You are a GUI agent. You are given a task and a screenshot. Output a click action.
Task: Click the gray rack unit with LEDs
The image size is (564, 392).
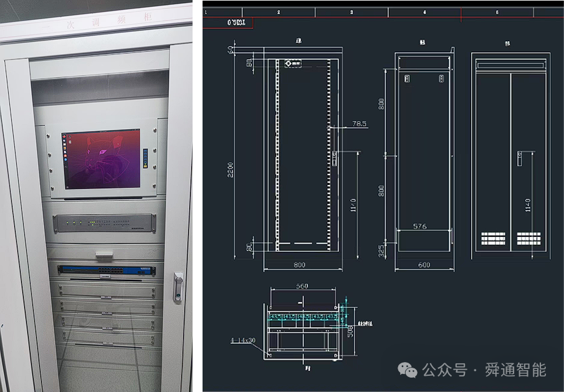point(105,223)
